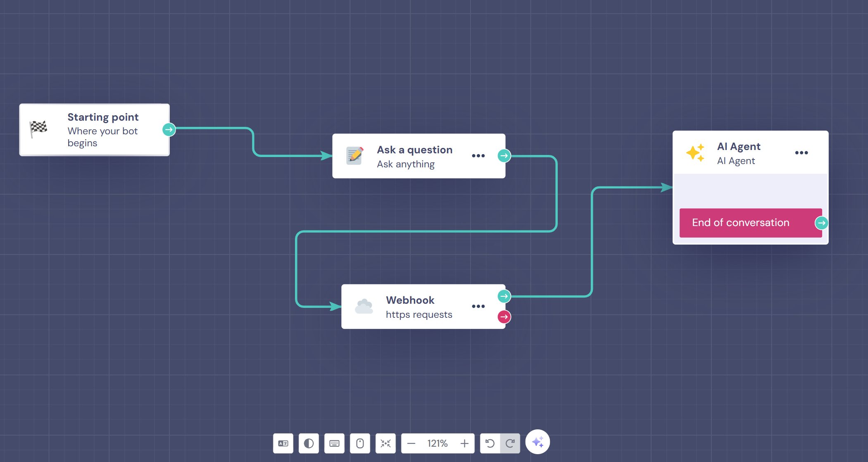Screen dimensions: 868x462
Task: Select the AI Agent block title
Action: 739,146
